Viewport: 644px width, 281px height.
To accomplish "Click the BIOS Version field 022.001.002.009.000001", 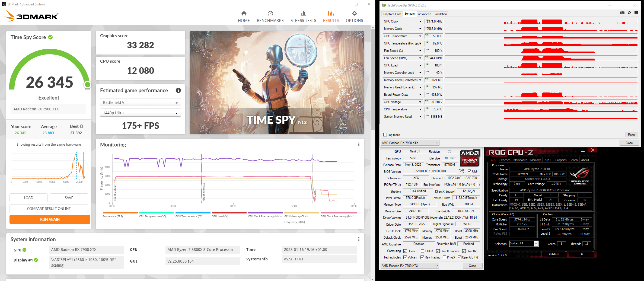I will click(x=430, y=171).
